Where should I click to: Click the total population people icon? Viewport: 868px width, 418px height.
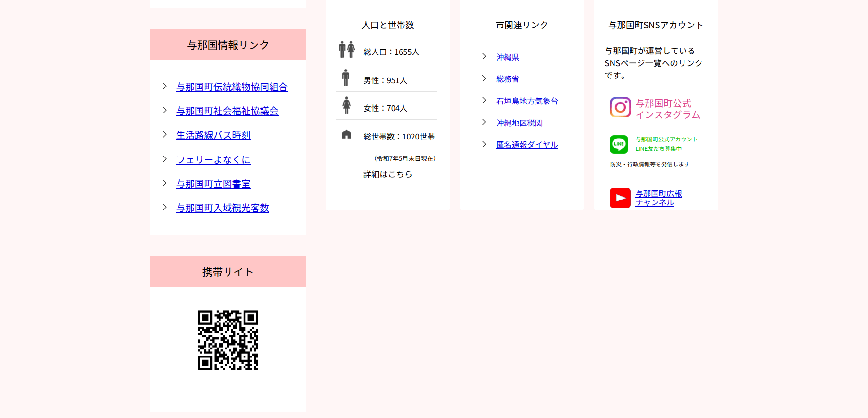click(x=346, y=50)
